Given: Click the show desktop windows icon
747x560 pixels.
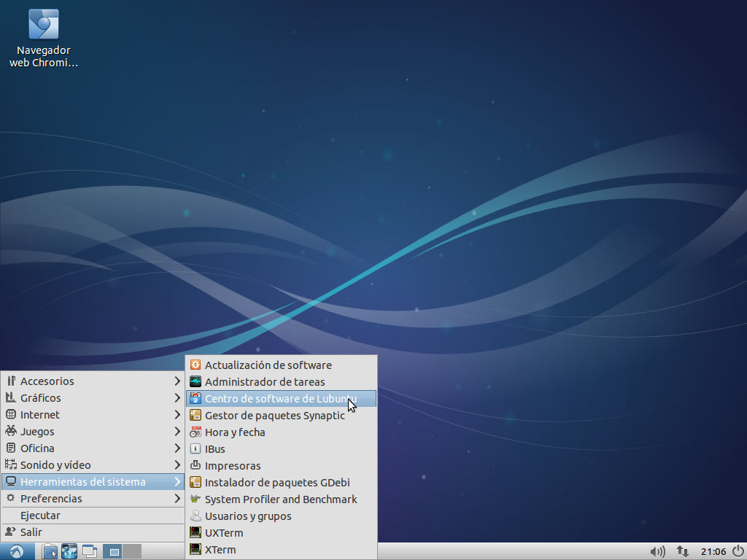Looking at the screenshot, I should coord(90,551).
